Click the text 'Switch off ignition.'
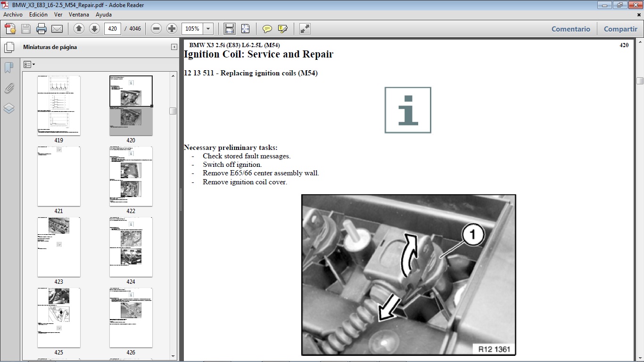 point(232,165)
